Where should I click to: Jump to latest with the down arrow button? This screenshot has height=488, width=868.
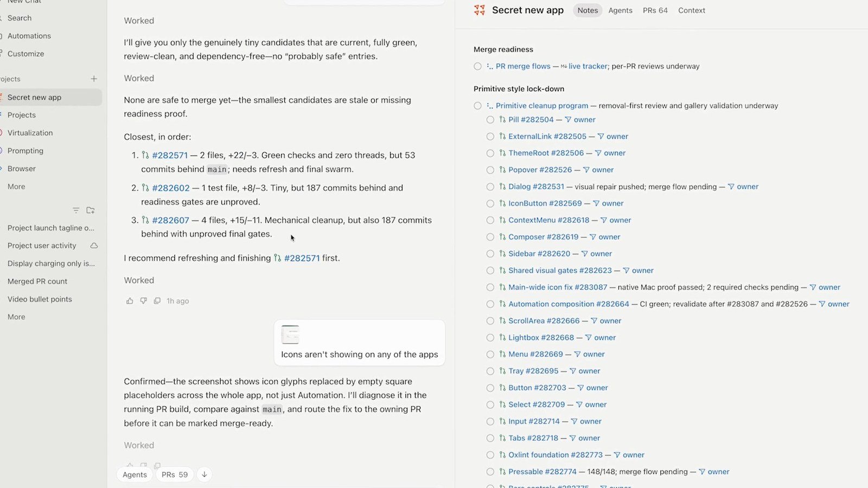tap(205, 474)
